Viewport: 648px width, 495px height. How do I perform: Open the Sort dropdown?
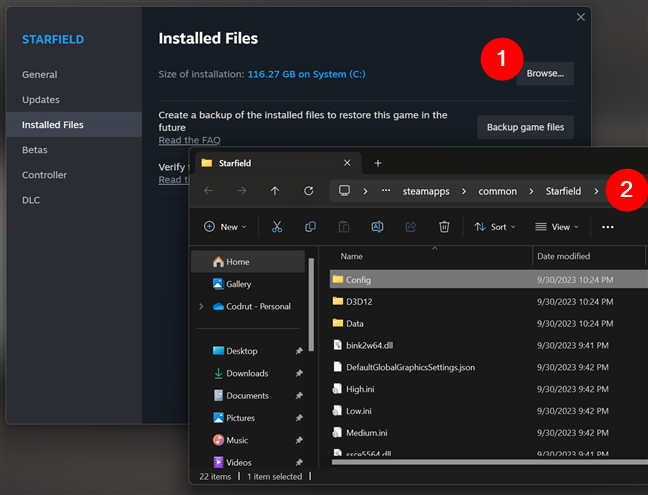[x=495, y=227]
